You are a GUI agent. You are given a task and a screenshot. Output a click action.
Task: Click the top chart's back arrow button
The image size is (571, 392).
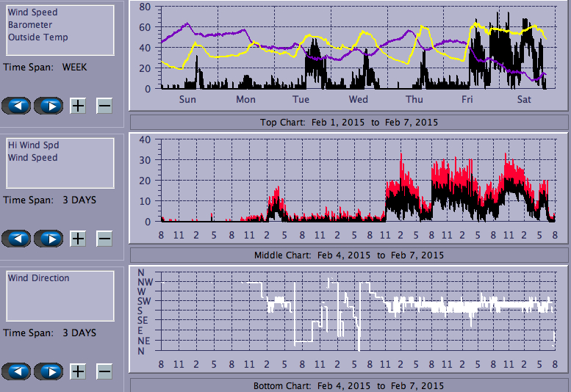point(16,105)
